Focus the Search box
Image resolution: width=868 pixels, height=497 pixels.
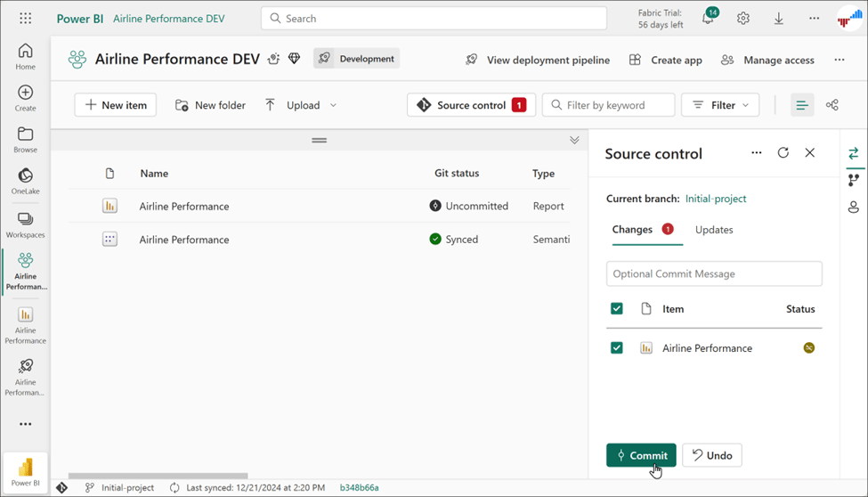tap(434, 19)
